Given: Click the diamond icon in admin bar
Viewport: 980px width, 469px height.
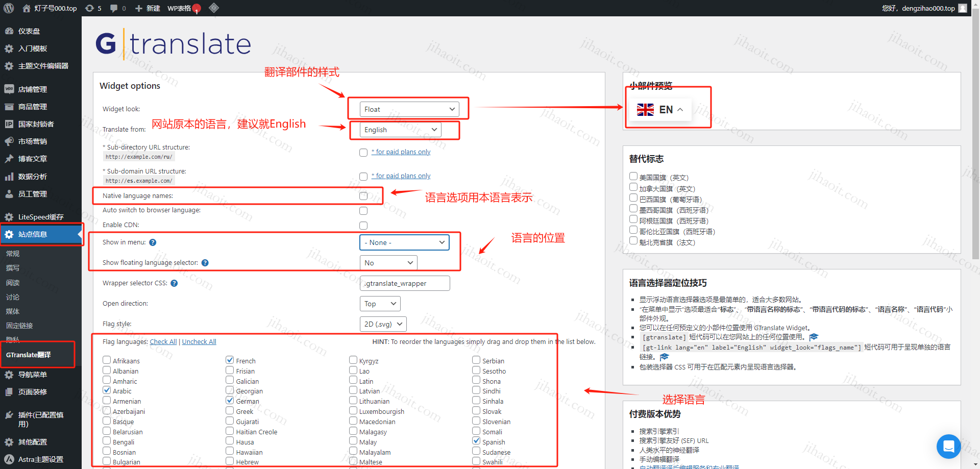Looking at the screenshot, I should coord(214,8).
